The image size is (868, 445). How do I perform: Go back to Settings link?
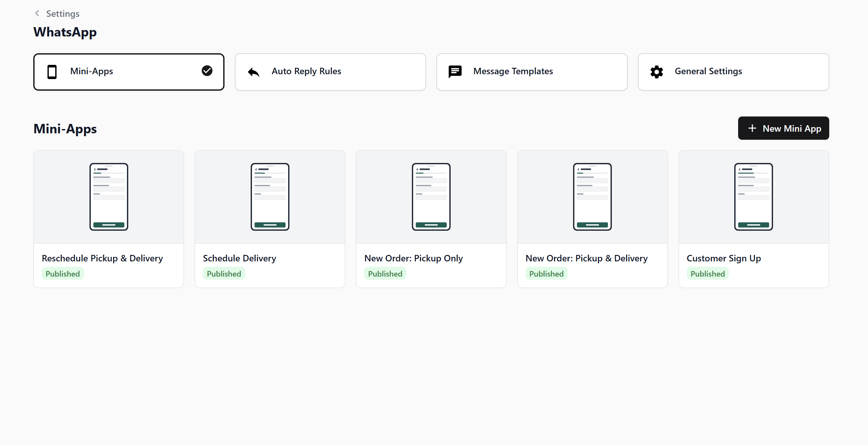tap(63, 14)
